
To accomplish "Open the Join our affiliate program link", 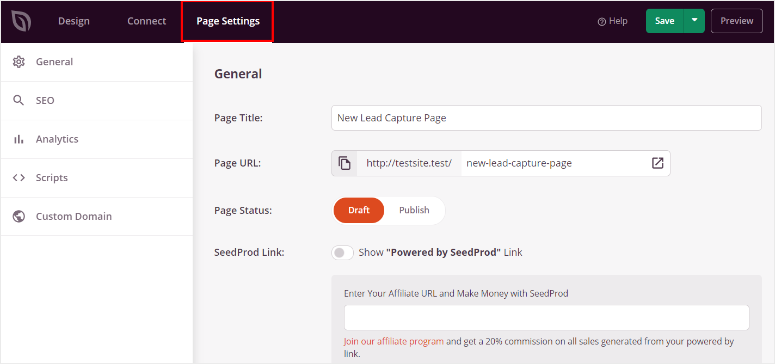I will (393, 342).
